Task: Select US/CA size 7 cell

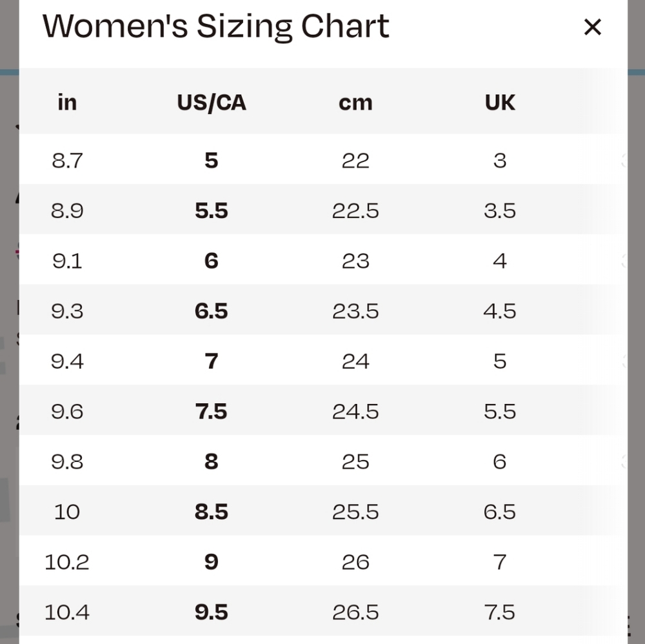Action: tap(212, 361)
